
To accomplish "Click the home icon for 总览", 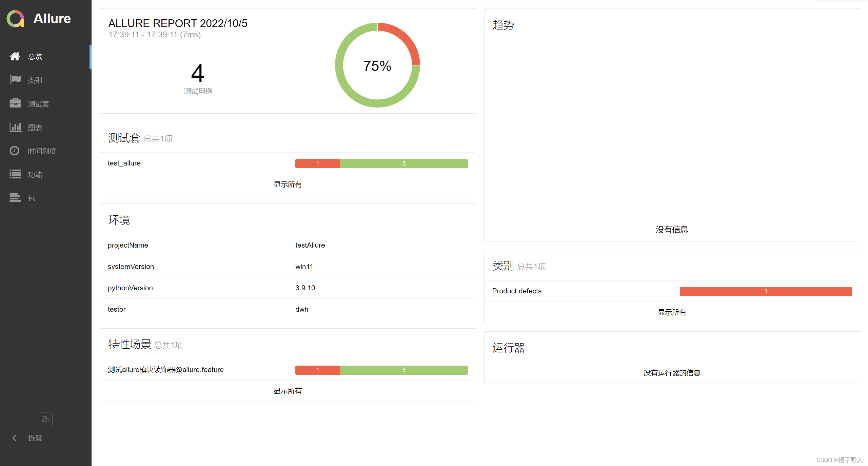I will (15, 56).
